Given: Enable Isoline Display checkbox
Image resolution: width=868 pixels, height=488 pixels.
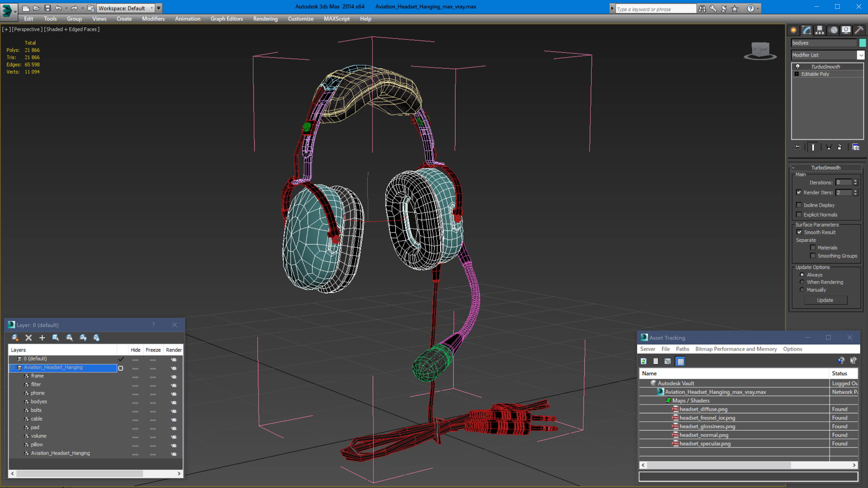Looking at the screenshot, I should point(799,205).
